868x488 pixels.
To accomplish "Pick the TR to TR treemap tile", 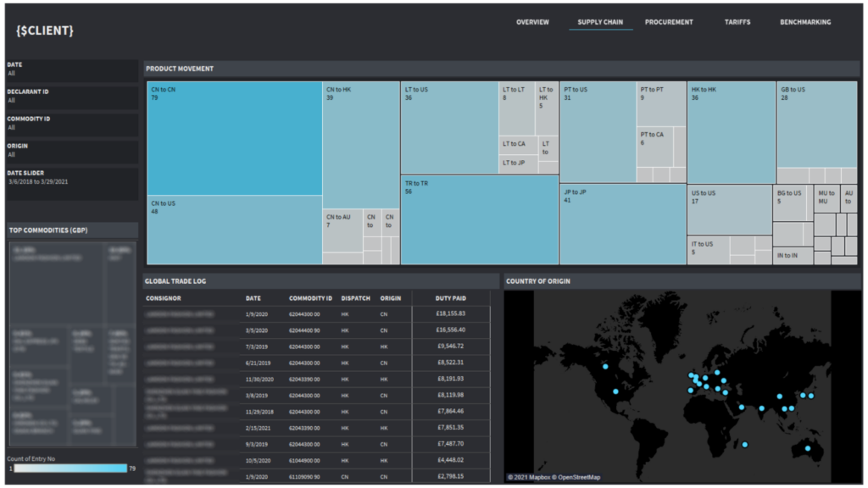I will [x=480, y=219].
